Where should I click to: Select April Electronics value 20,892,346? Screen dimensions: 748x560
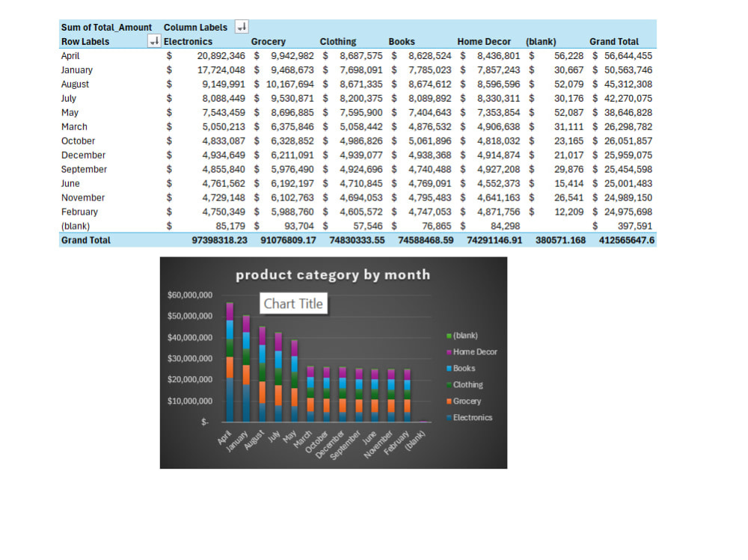(221, 56)
